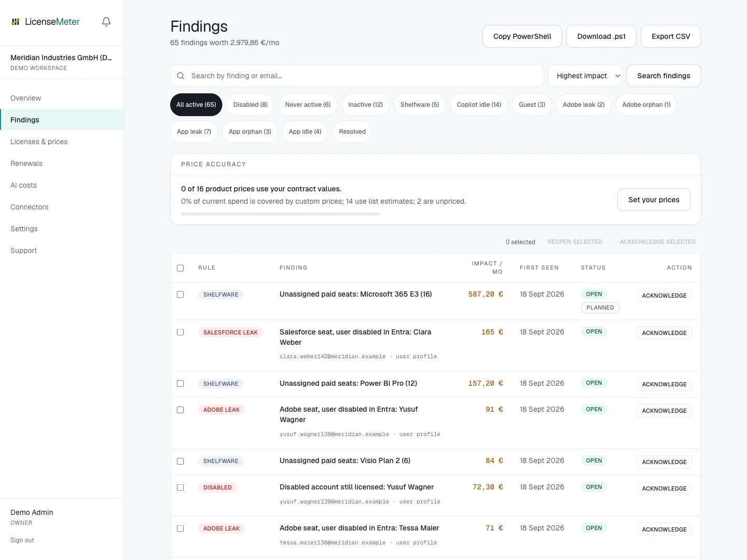Acknowledge the Visio Plan 2 finding
The height and width of the screenshot is (560, 747).
[664, 462]
